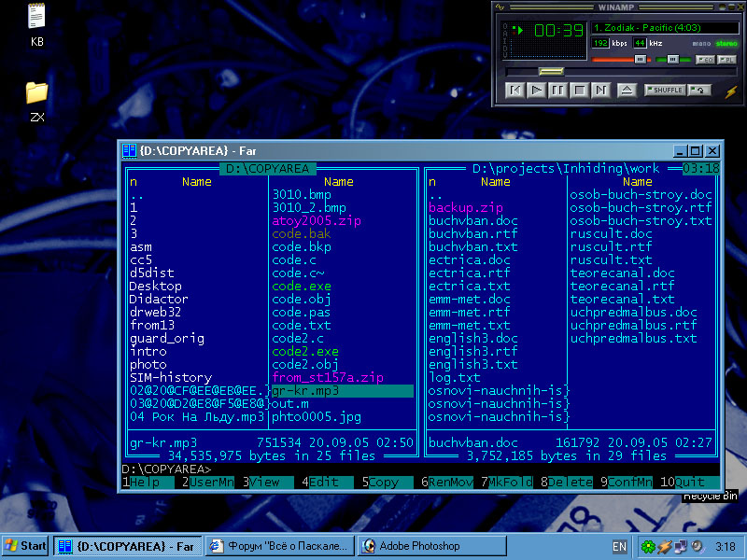Viewport: 747px width, 560px height.
Task: Pause the Winamp playback
Action: point(557,91)
